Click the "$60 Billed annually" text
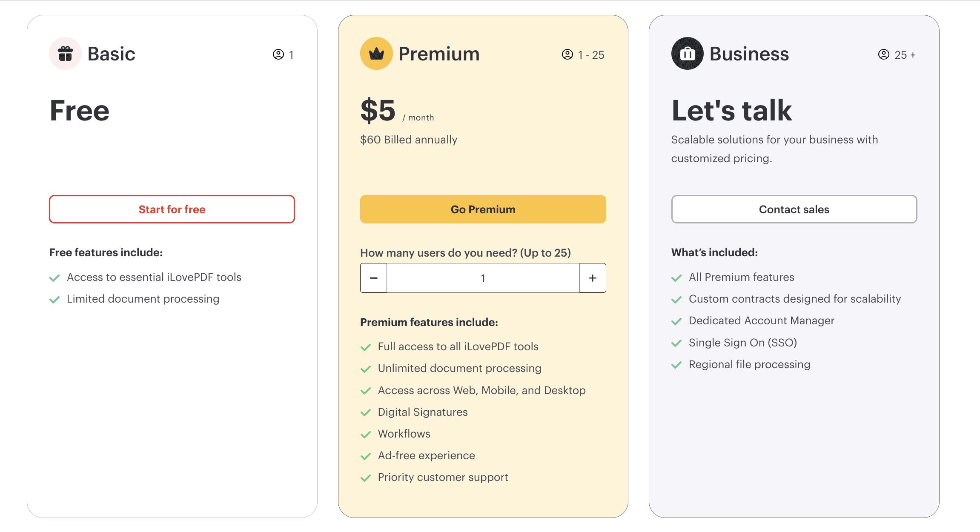The width and height of the screenshot is (980, 532). (408, 140)
